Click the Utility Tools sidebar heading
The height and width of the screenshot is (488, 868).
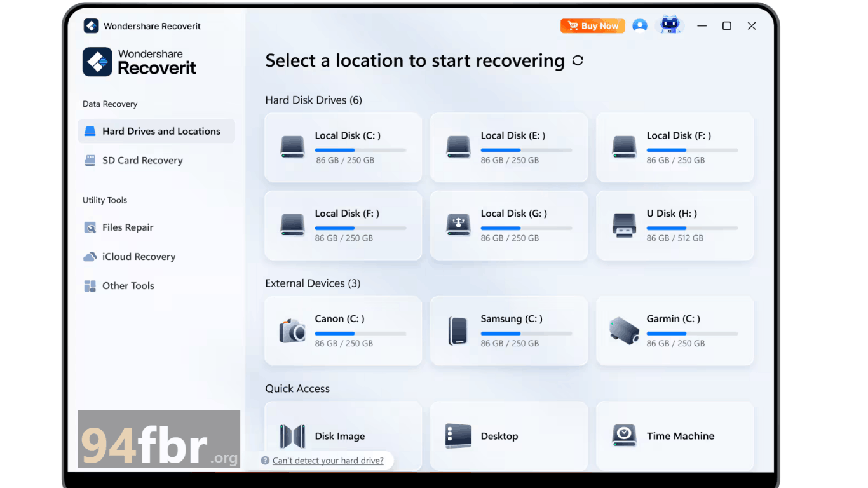click(x=105, y=200)
